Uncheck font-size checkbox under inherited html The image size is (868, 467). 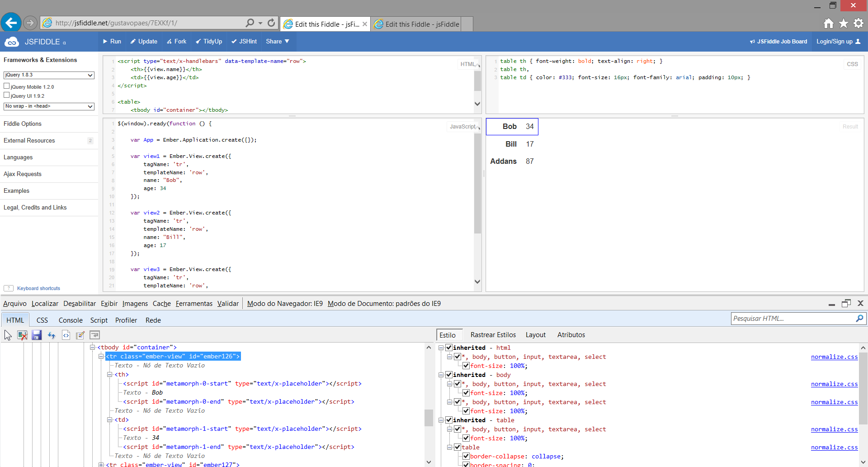(466, 366)
